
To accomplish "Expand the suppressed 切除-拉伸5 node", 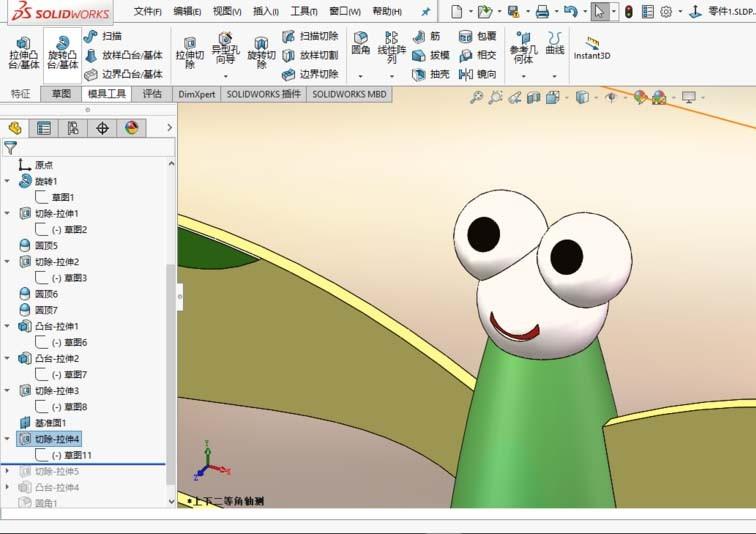I will 7,471.
